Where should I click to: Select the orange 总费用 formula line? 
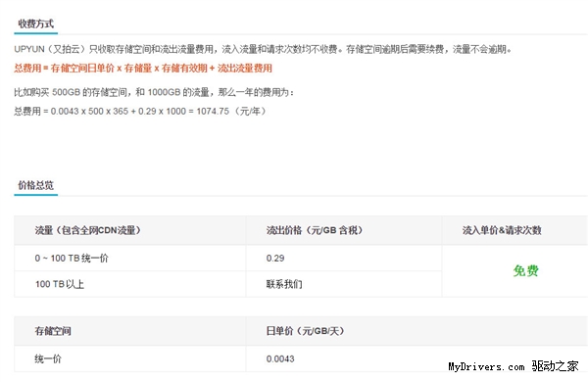click(143, 69)
